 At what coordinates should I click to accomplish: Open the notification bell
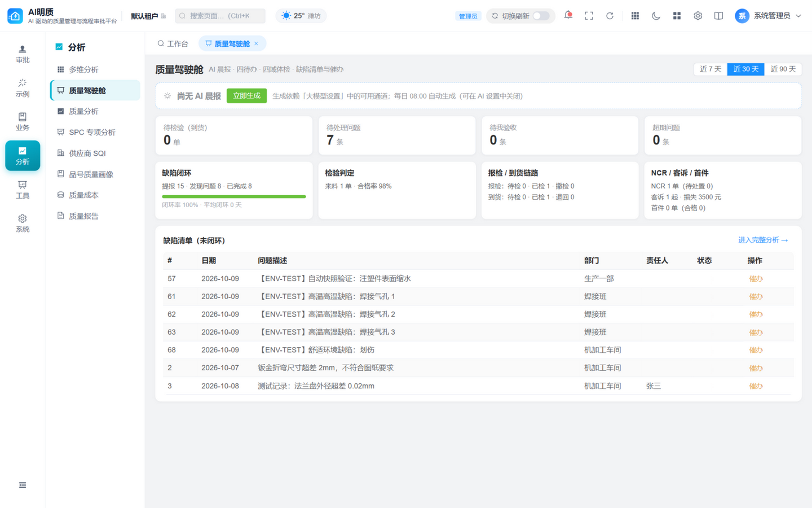click(568, 15)
